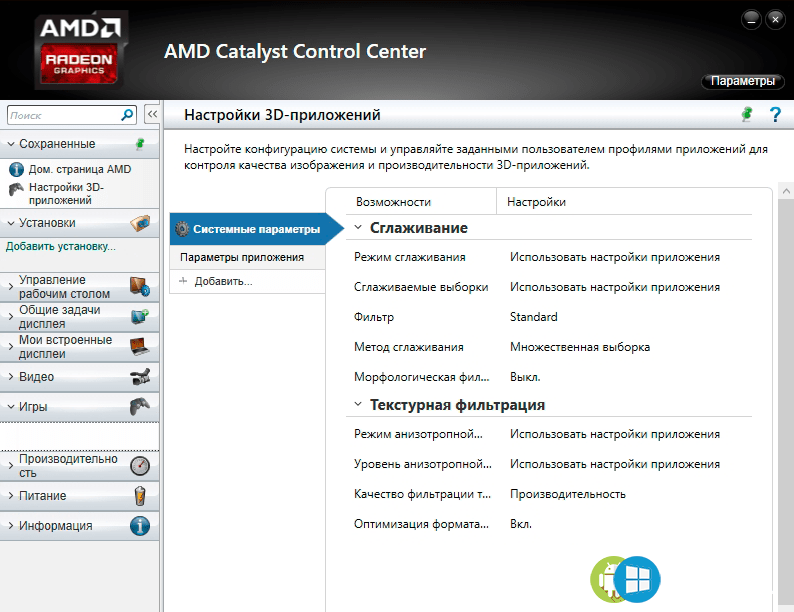Pin the page using the green pin in the header
Viewport: 794px width, 612px height.
747,114
